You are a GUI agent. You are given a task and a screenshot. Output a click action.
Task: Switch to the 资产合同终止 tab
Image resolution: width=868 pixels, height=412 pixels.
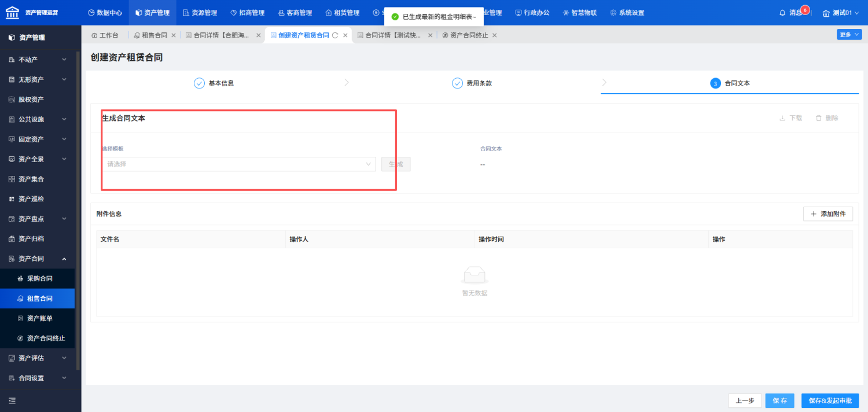pyautogui.click(x=465, y=35)
